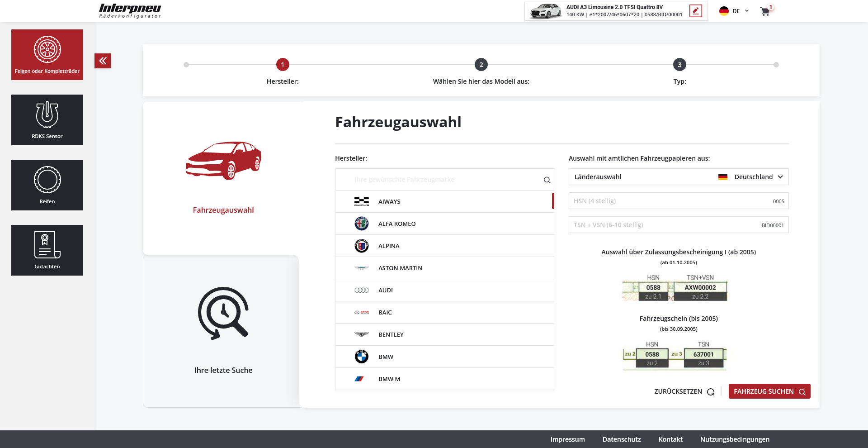Select ASTON MARTIN manufacturer
The image size is (868, 448).
(445, 268)
